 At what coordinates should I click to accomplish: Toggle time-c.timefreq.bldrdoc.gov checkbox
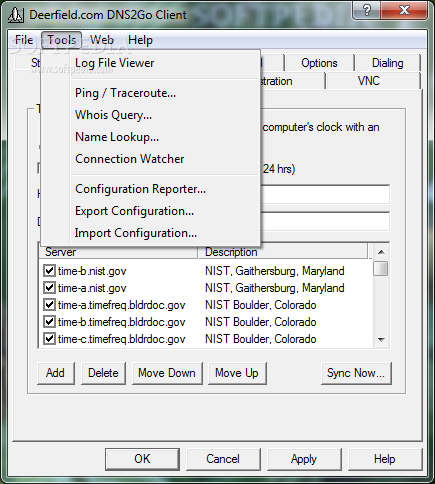(49, 339)
